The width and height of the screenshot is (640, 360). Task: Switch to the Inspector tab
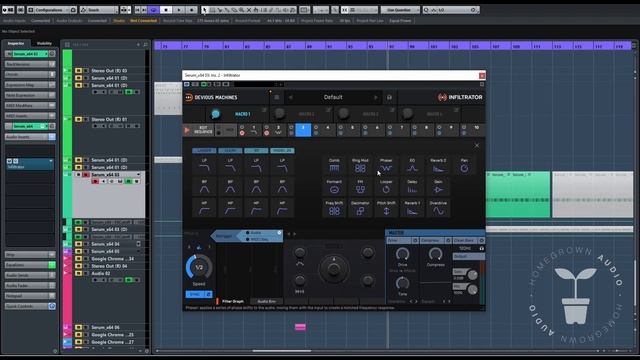16,43
